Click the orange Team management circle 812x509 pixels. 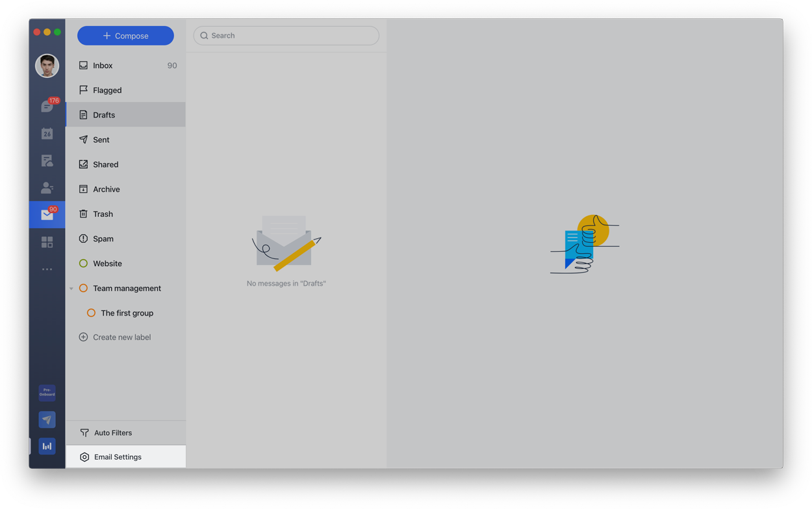tap(83, 288)
